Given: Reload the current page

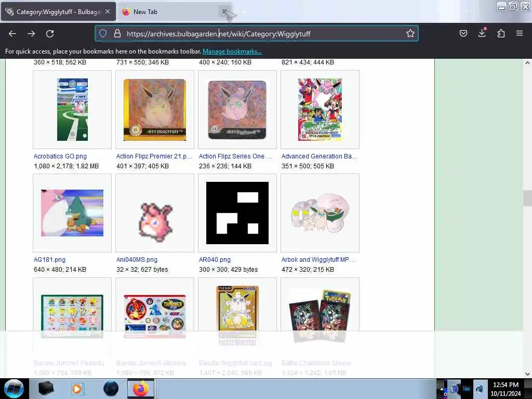Looking at the screenshot, I should tap(50, 34).
